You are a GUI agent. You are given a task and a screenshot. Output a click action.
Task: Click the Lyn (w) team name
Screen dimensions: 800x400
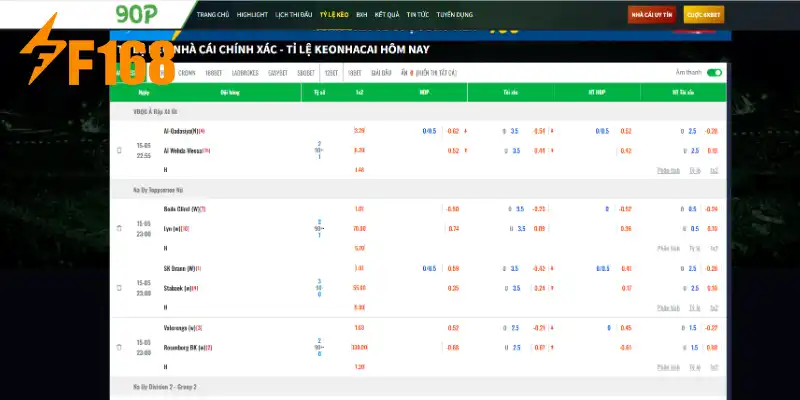[173, 229]
